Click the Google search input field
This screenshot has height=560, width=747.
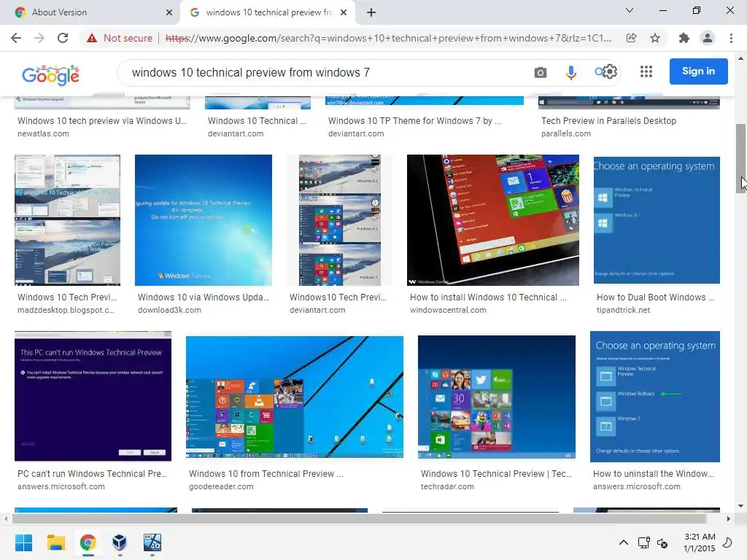329,72
